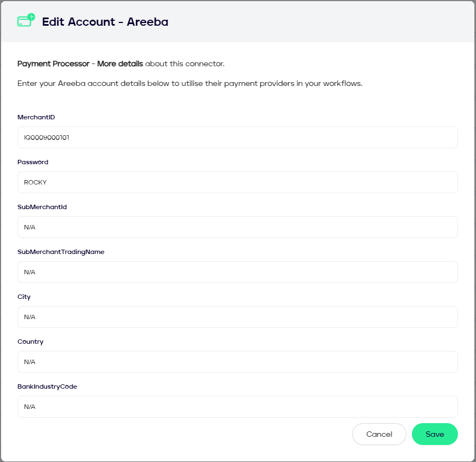Image resolution: width=476 pixels, height=462 pixels.
Task: Click the MerchantID field label
Action: [36, 117]
